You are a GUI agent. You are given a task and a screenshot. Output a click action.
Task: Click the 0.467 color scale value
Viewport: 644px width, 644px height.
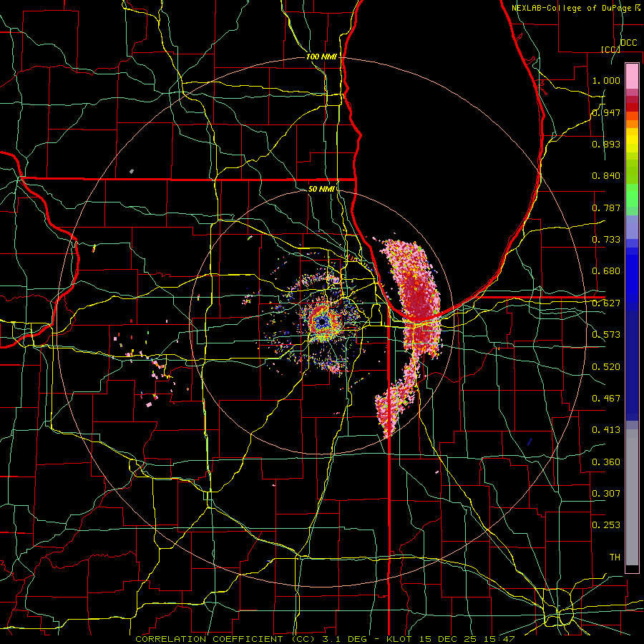[x=606, y=399]
